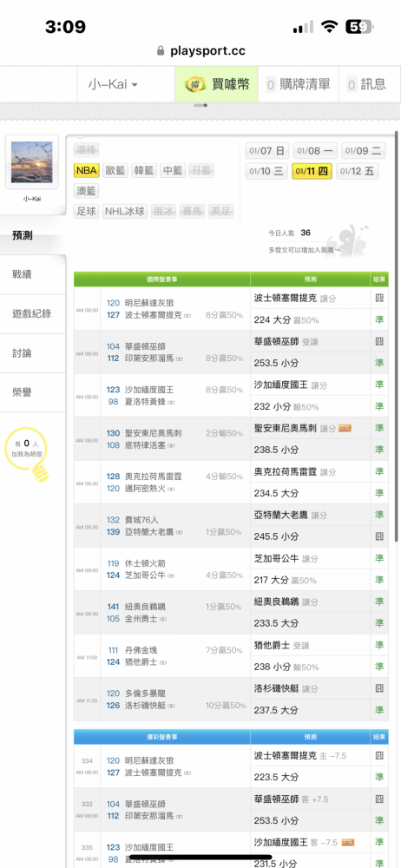This screenshot has height=868, width=401.
Task: Open the 戰績 sidebar tab
Action: pos(33,274)
